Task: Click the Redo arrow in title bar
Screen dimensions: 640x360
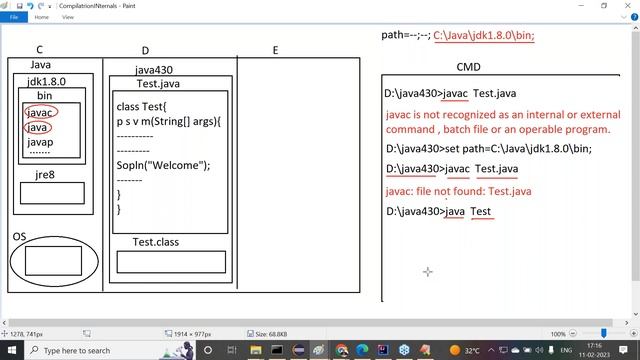Action: (x=40, y=6)
